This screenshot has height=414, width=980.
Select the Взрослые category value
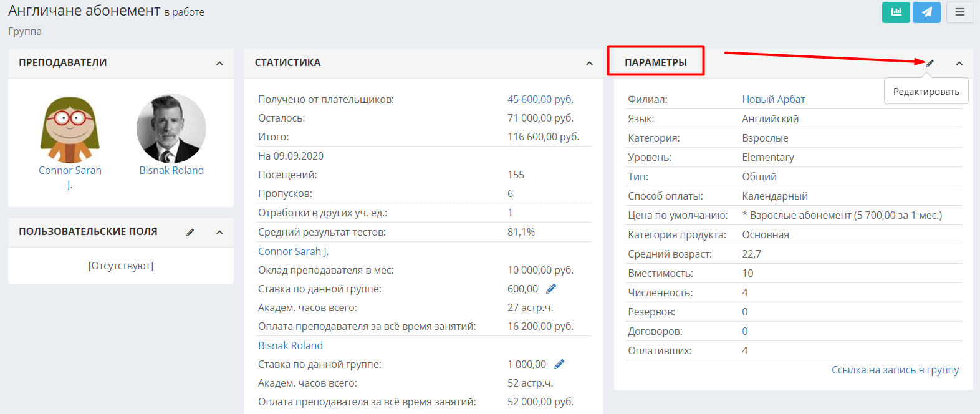(x=765, y=138)
